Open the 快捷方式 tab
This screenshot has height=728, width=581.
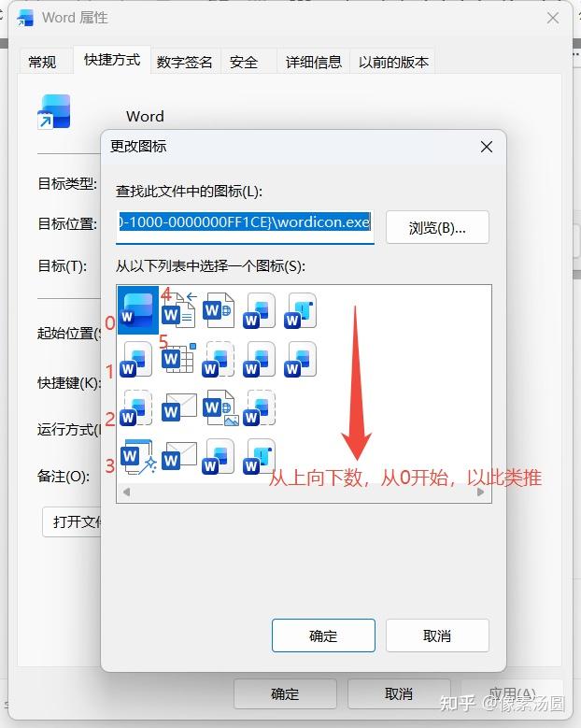tap(112, 60)
